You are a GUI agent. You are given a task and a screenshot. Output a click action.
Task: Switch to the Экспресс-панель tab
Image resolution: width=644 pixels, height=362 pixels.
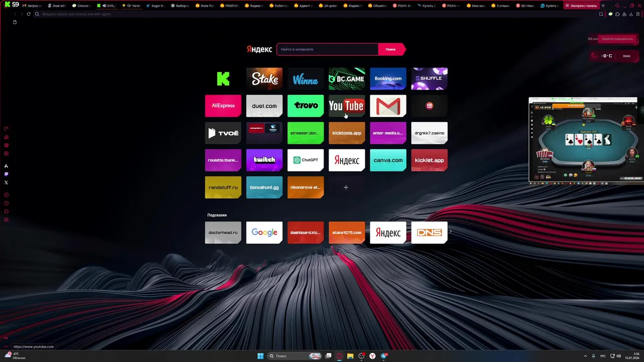coord(581,6)
